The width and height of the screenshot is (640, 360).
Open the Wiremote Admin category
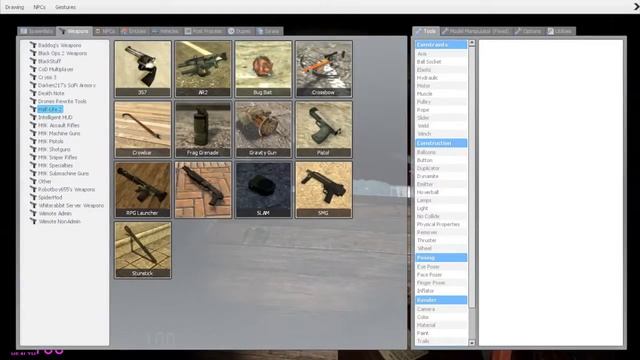coord(55,213)
